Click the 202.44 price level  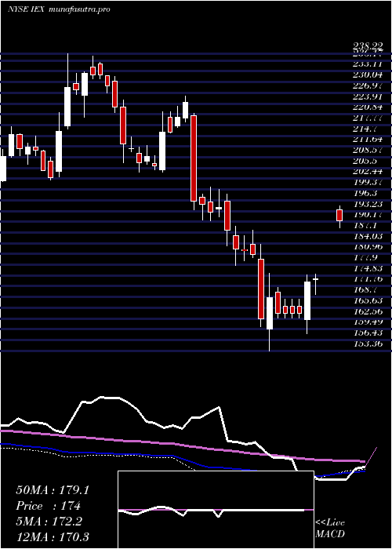coord(368,172)
